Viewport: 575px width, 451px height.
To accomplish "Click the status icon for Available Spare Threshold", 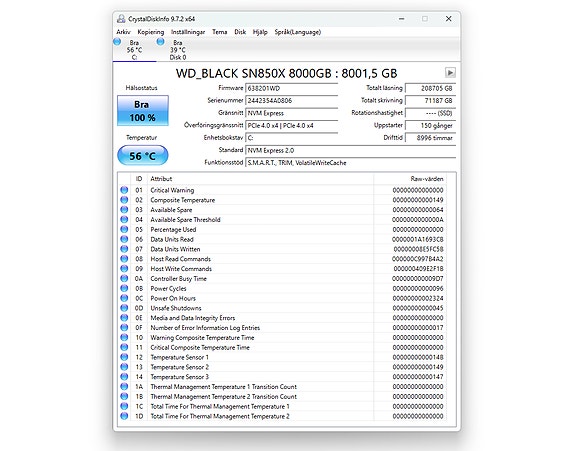I will pyautogui.click(x=124, y=220).
